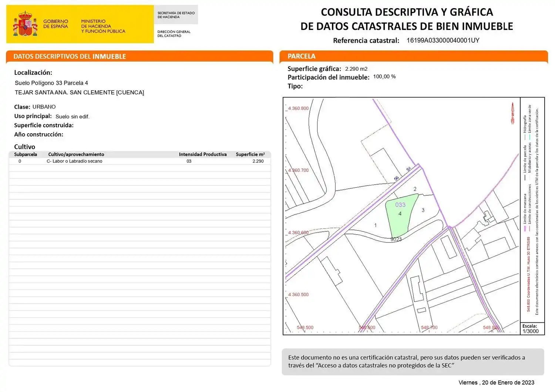Screen dimensions: 555x392
Task: Click the "Escala:" label
Action: tap(529, 326)
